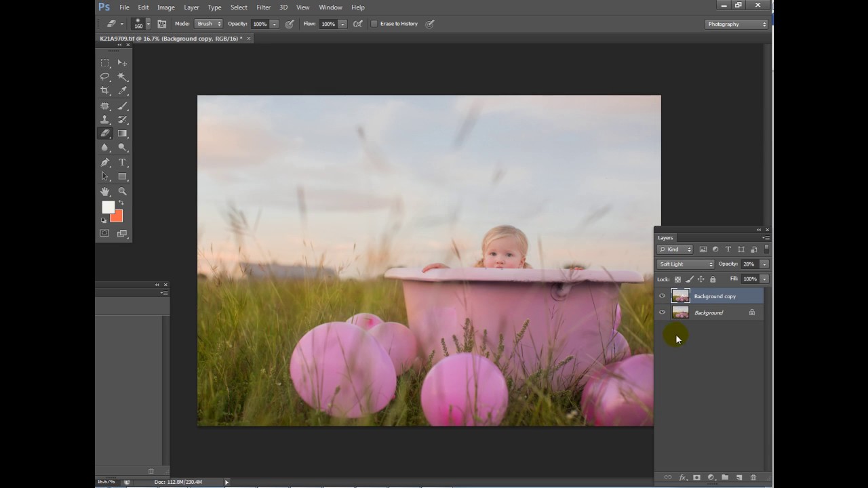
Task: Select the Background copy layer name
Action: coord(715,296)
